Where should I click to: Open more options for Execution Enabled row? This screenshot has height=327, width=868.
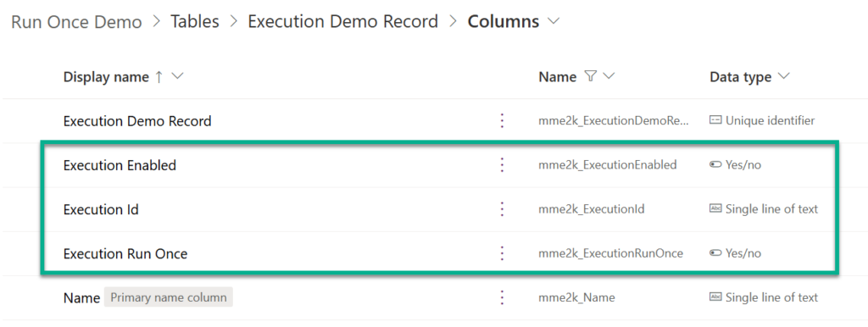coord(502,165)
